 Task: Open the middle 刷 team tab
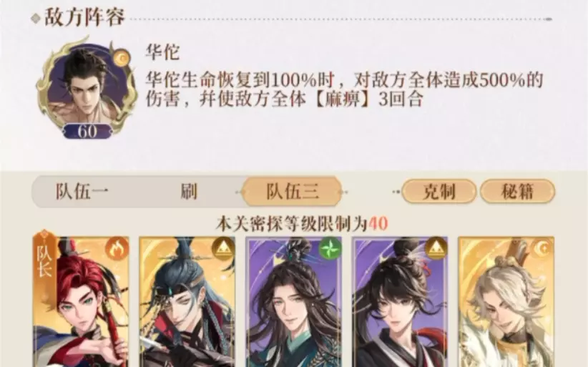(x=189, y=192)
